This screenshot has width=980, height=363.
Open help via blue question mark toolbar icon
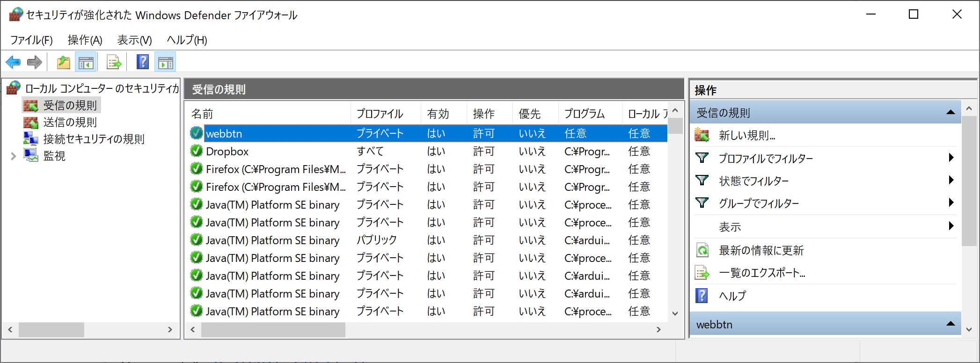[142, 62]
